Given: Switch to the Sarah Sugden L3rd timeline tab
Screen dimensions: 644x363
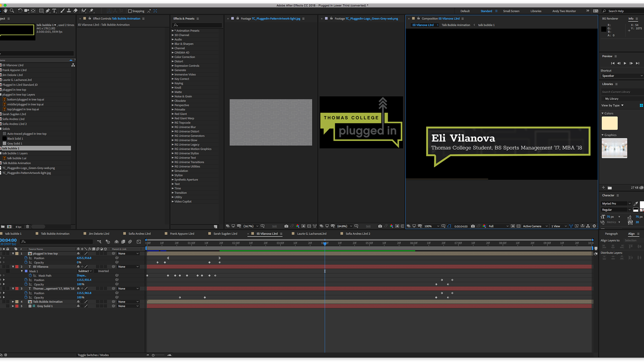Looking at the screenshot, I should tap(225, 234).
